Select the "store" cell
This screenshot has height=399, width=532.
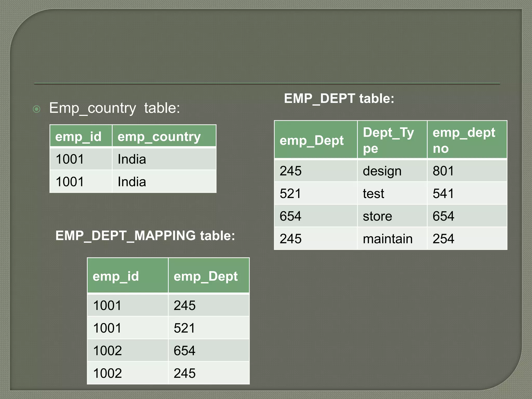(x=392, y=216)
